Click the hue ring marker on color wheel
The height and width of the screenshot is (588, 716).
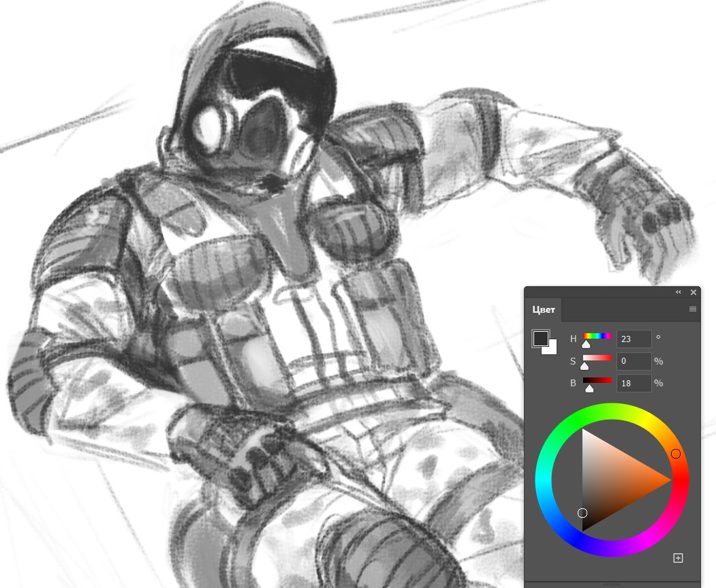676,453
